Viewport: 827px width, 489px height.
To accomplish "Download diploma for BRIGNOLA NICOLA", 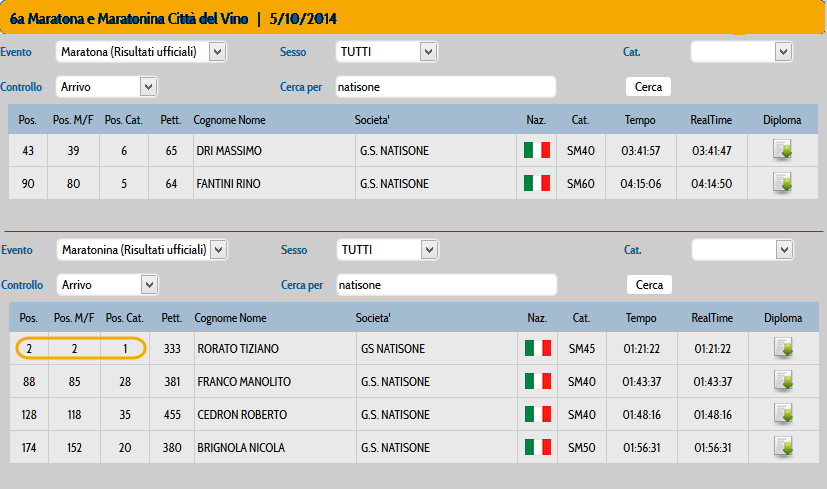I will click(x=783, y=447).
